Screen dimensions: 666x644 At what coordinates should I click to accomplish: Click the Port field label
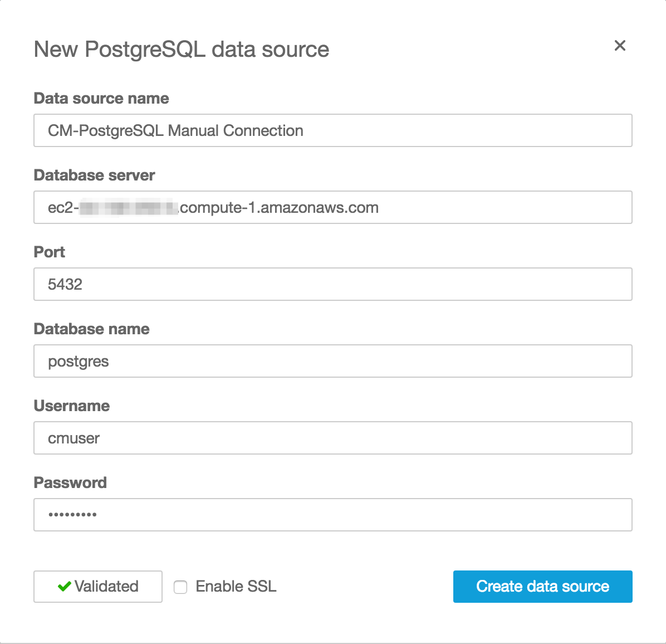coord(49,252)
